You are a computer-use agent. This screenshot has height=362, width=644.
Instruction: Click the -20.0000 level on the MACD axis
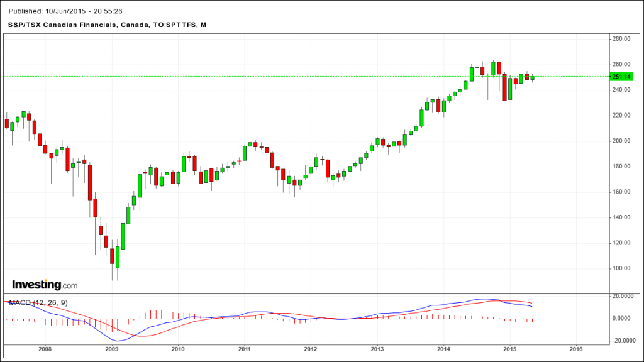tap(622, 341)
